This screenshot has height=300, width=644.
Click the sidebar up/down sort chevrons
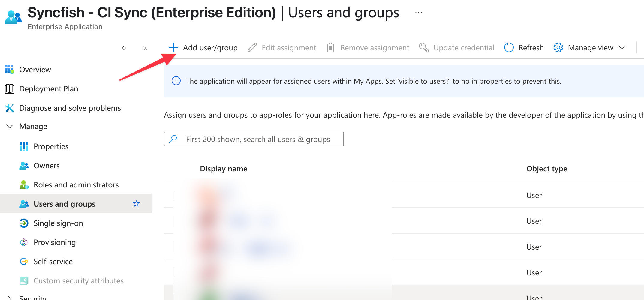pyautogui.click(x=124, y=48)
